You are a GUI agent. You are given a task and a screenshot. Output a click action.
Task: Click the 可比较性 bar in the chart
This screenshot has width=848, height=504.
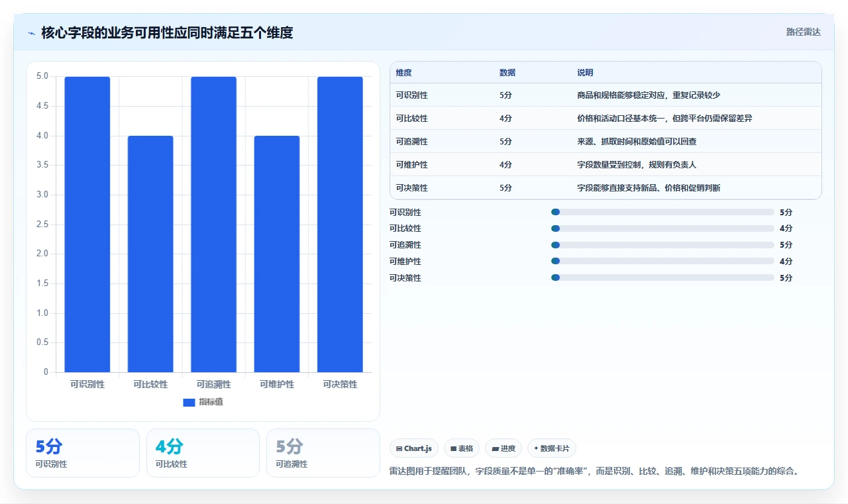pyautogui.click(x=150, y=254)
